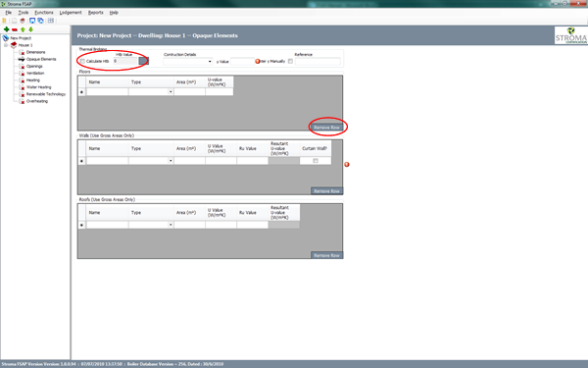Select Water Heating in the project tree
This screenshot has width=588, height=368.
pyautogui.click(x=39, y=87)
